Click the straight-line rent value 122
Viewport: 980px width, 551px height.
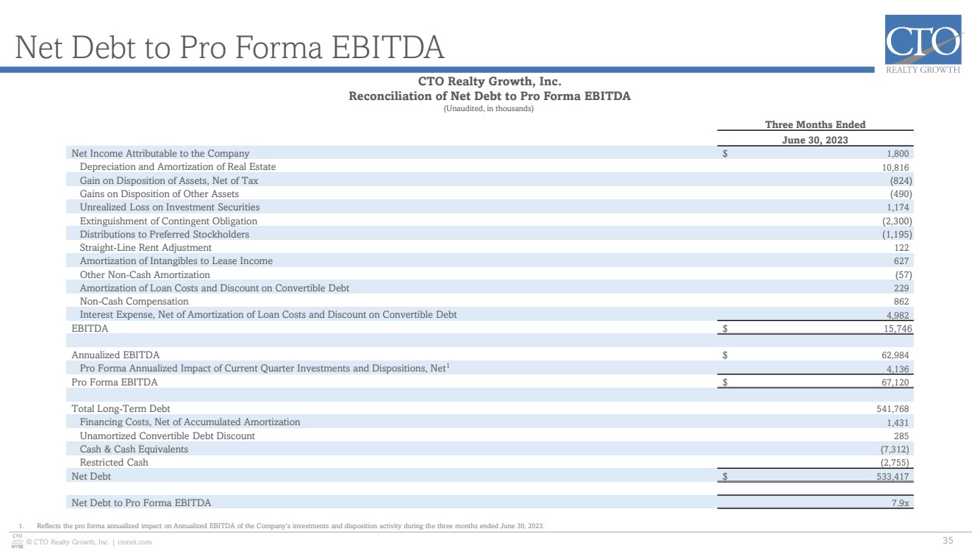(x=901, y=248)
